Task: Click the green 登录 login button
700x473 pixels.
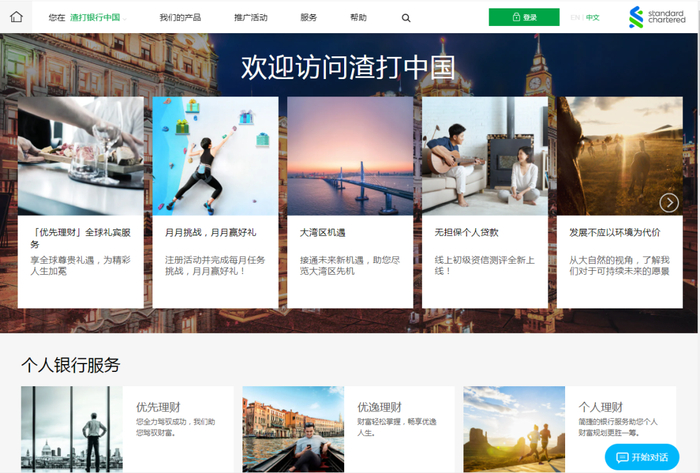Action: pyautogui.click(x=524, y=17)
